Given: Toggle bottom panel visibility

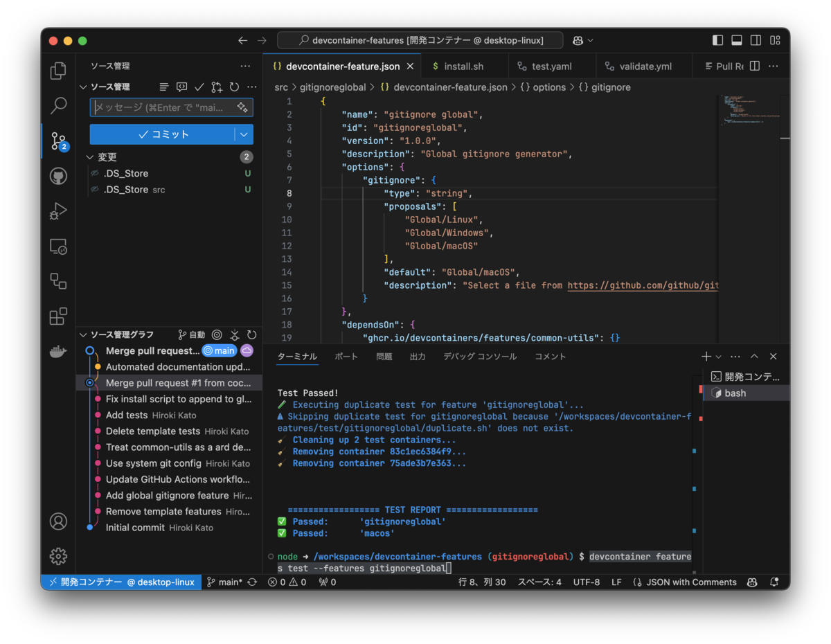Looking at the screenshot, I should point(737,41).
